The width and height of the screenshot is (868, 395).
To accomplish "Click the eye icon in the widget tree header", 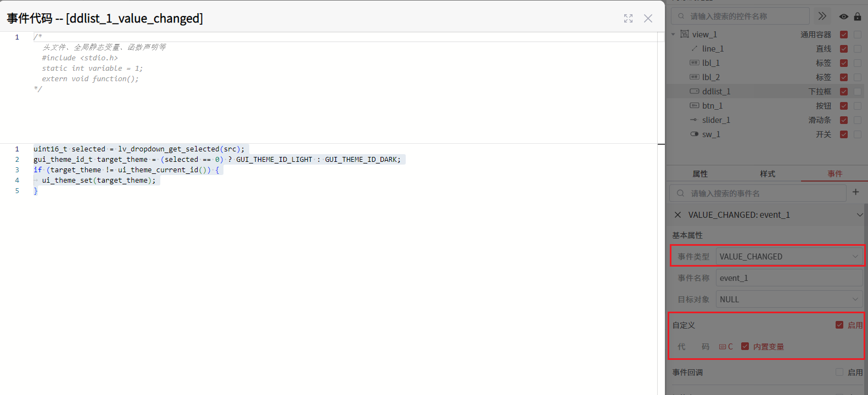I will pyautogui.click(x=843, y=16).
